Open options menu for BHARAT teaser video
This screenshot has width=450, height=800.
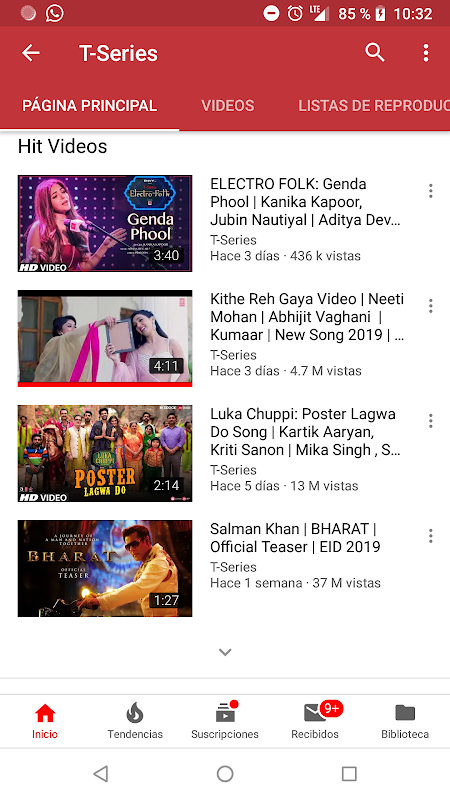click(431, 536)
